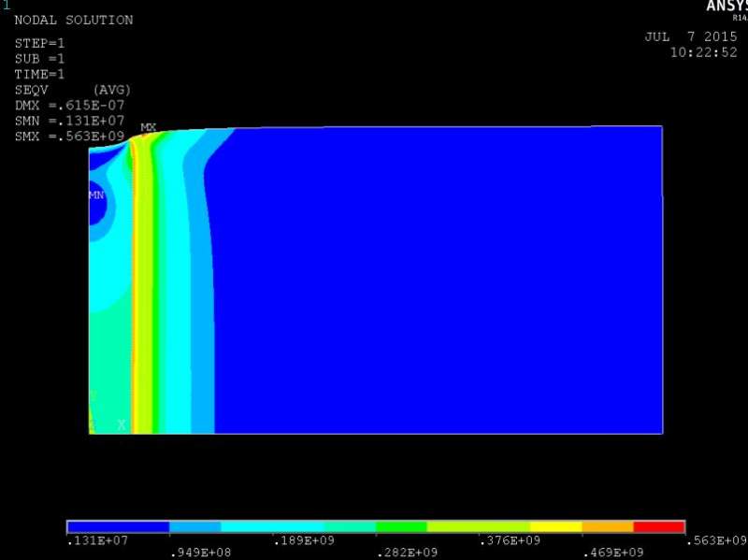The width and height of the screenshot is (748, 560).
Task: Pick the dark blue legend swatch
Action: pos(119,526)
